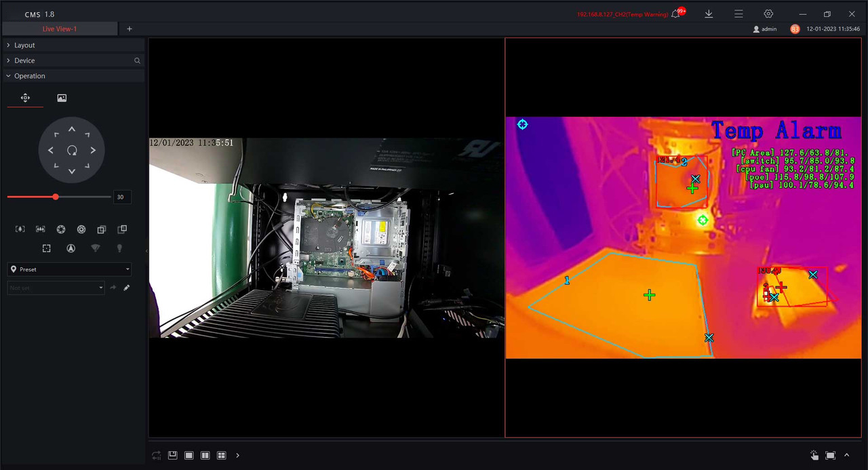Image resolution: width=868 pixels, height=470 pixels.
Task: Tilt camera up with PTZ arrow
Action: 72,130
